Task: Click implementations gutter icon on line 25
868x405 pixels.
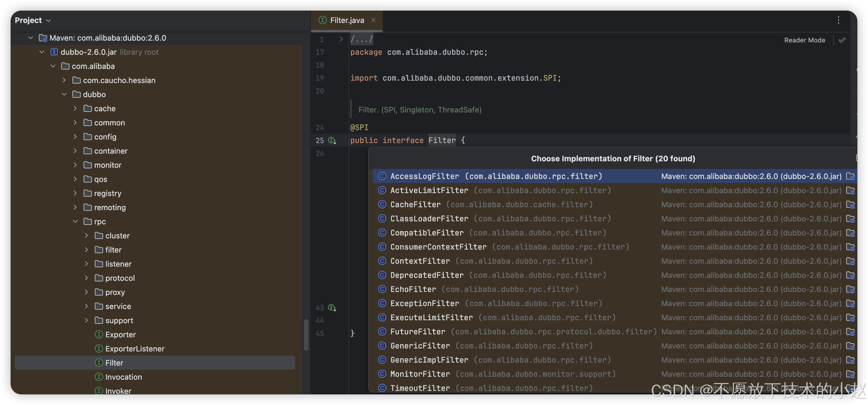Action: (332, 140)
